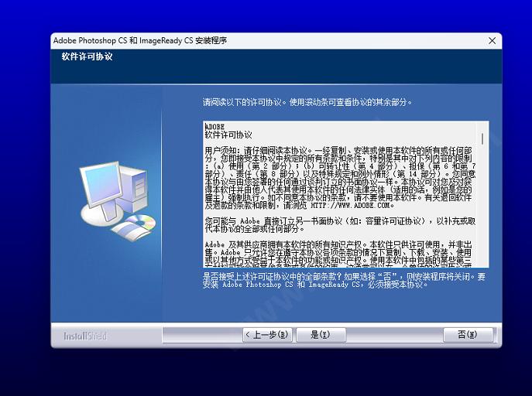The height and width of the screenshot is (396, 532).
Task: Click the ADOBE heading in license text
Action: point(215,127)
